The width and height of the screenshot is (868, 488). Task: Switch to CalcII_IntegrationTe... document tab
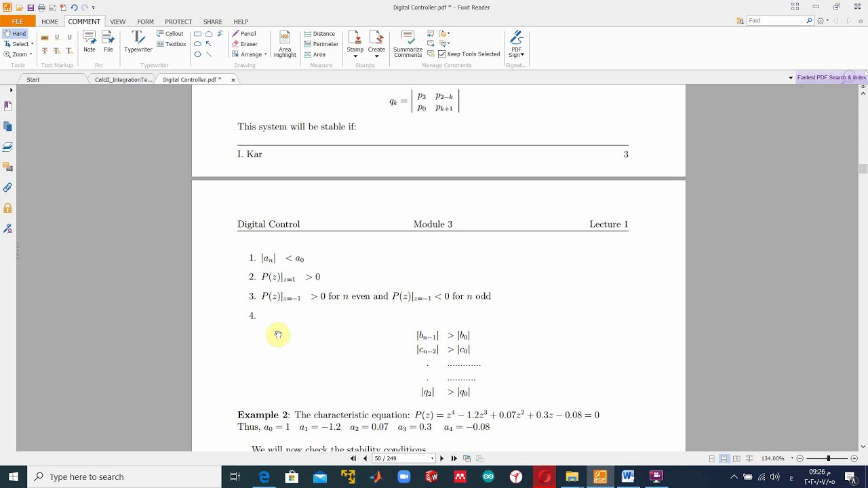[x=123, y=80]
